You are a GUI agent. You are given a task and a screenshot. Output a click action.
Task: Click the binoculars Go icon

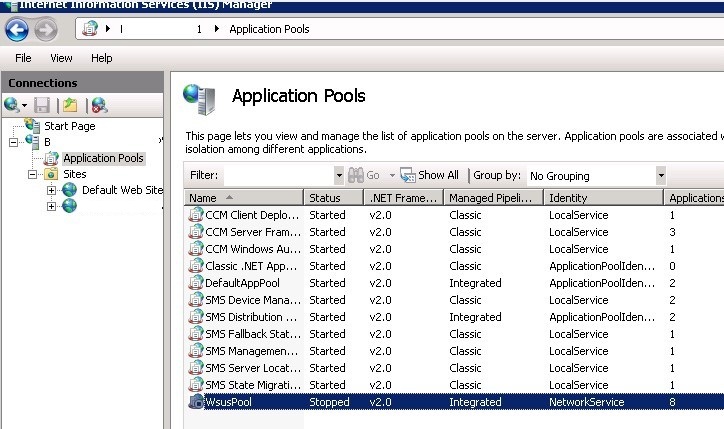(356, 175)
